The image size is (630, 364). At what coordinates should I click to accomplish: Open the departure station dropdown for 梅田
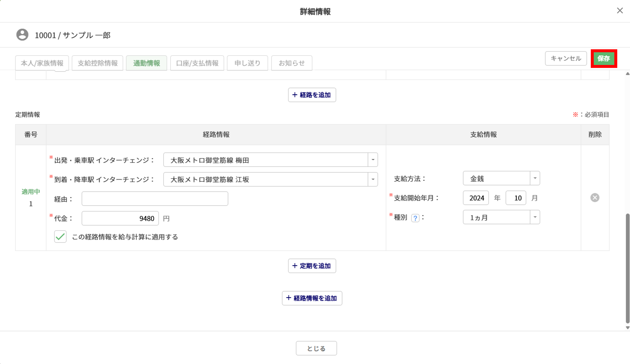pos(373,160)
